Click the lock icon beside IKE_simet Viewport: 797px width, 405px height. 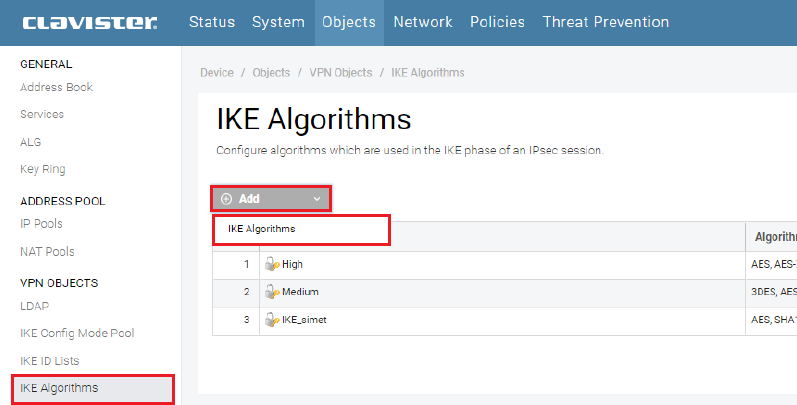[x=271, y=319]
